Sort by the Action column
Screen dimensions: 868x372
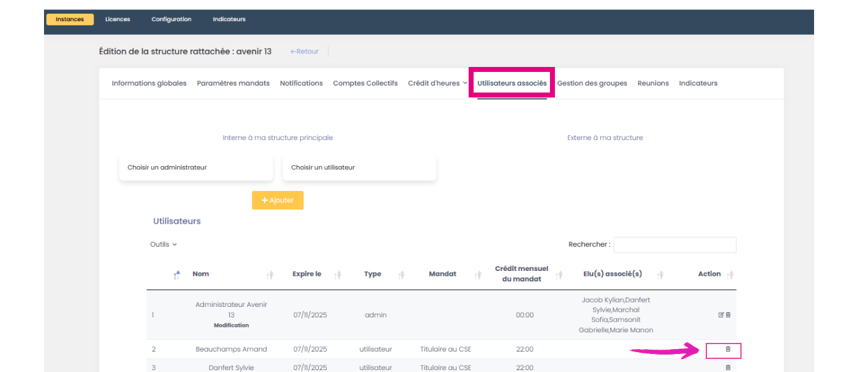[730, 275]
